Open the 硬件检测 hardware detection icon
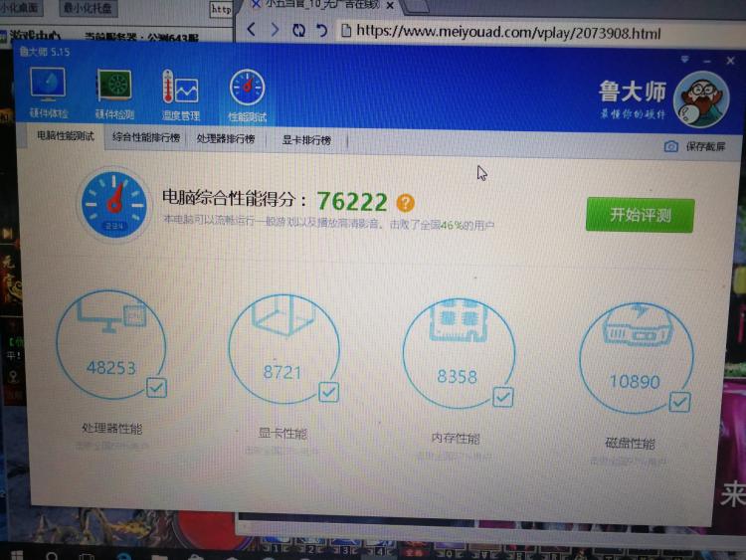746x560 pixels. [x=114, y=94]
